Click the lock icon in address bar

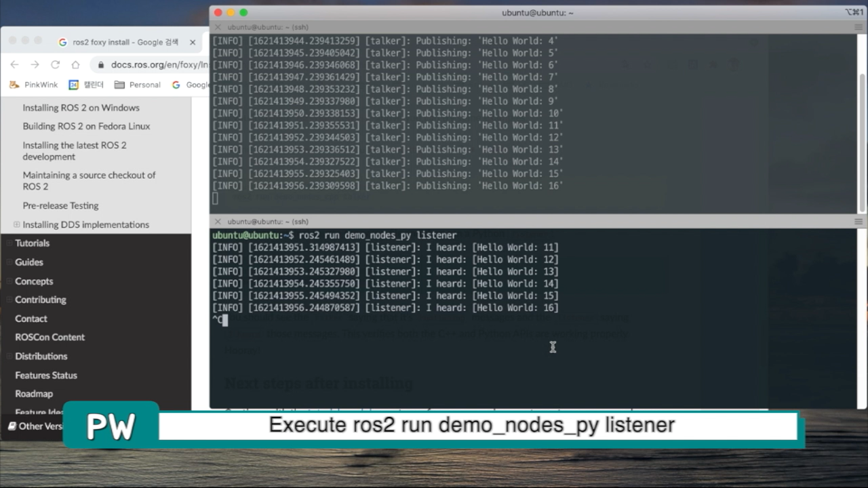(x=101, y=65)
